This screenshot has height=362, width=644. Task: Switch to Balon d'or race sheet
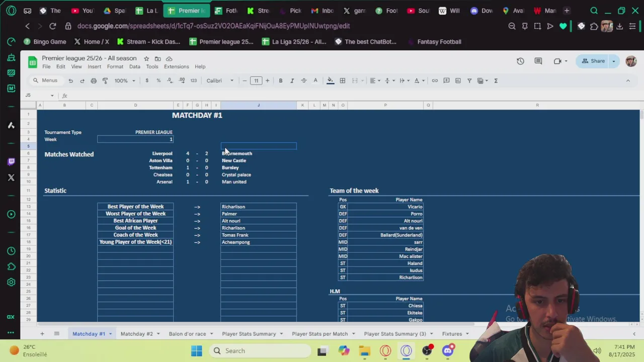click(187, 334)
